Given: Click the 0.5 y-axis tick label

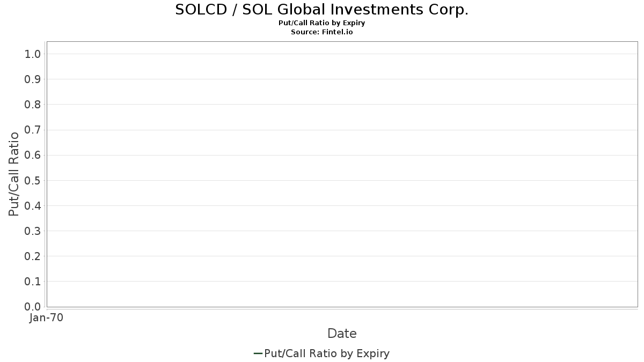Looking at the screenshot, I should click(33, 180).
